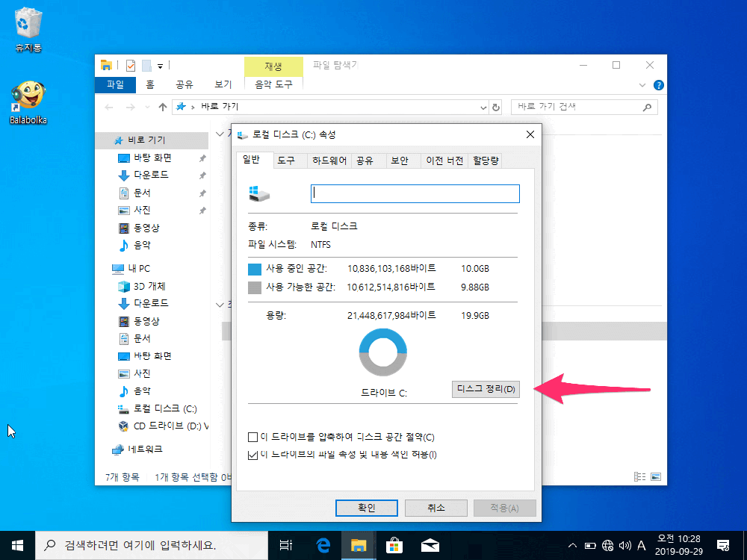Switch to the 이전 버전 tab
This screenshot has width=747, height=560.
pos(444,161)
